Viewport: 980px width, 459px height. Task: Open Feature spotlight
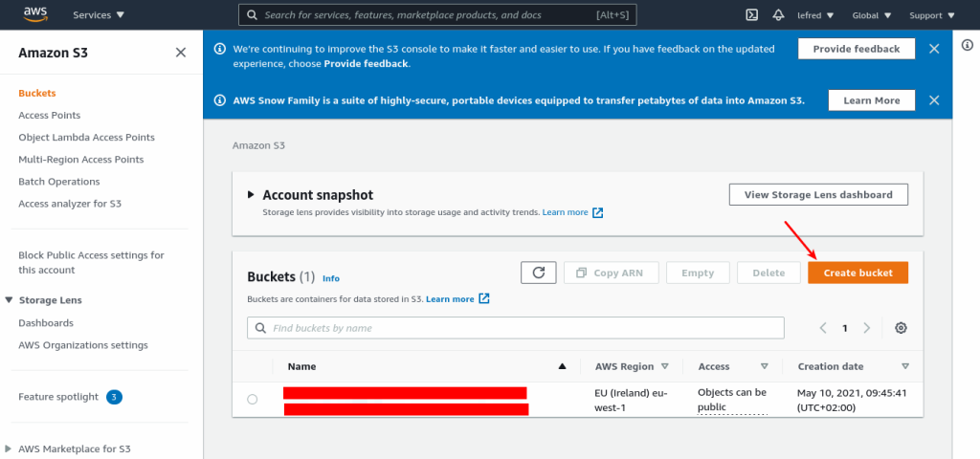58,397
